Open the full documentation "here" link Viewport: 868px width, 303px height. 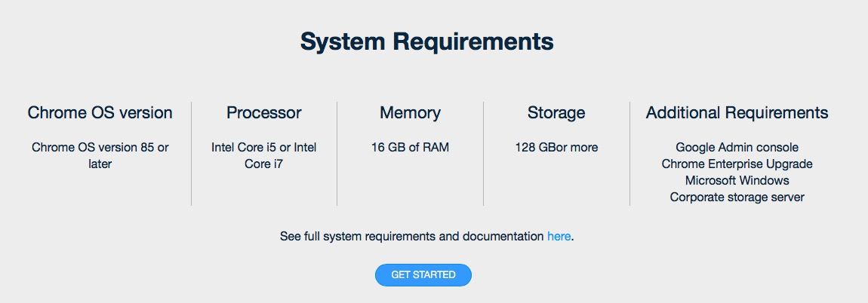coord(559,237)
